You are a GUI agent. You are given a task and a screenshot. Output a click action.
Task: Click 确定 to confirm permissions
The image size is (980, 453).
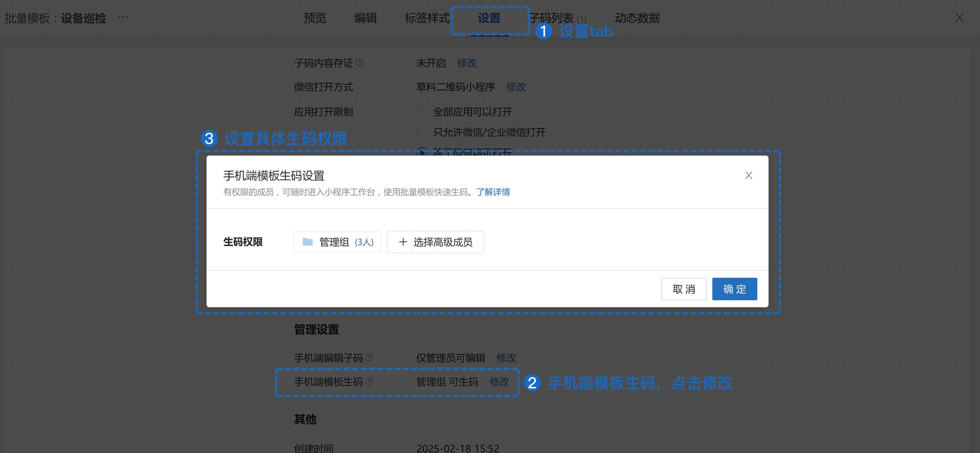coord(734,289)
